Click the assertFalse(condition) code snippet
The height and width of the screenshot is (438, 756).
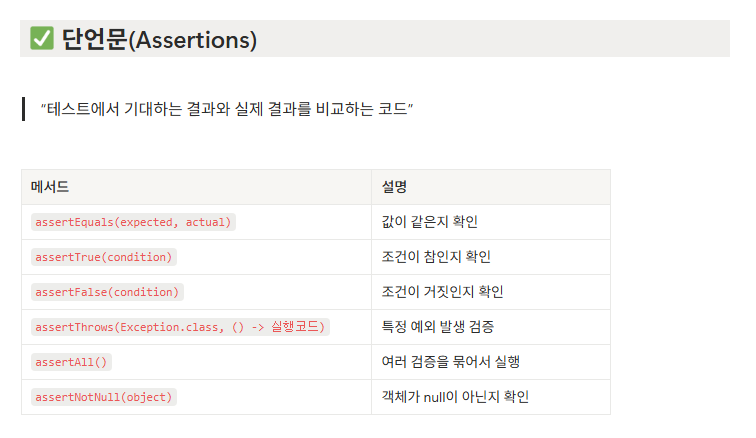(107, 292)
